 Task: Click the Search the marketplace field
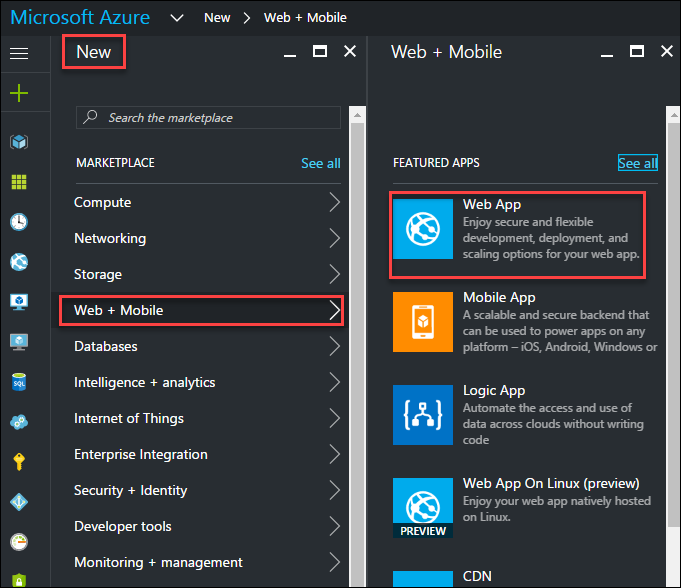click(x=208, y=118)
